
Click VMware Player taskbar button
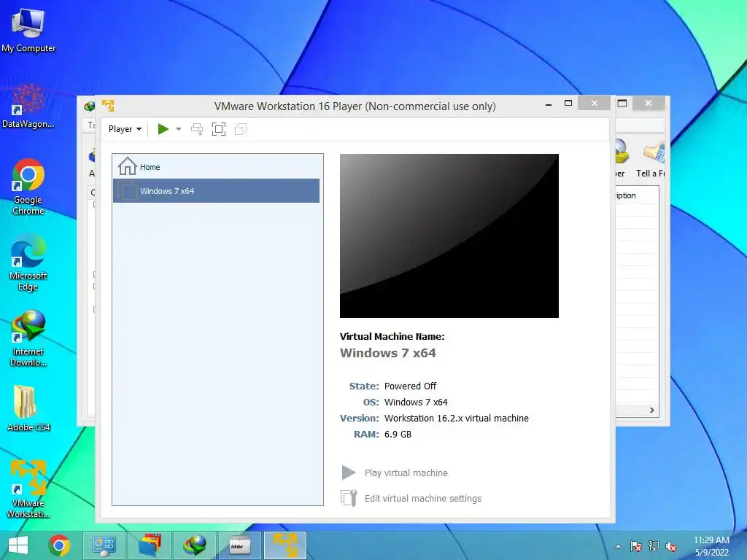285,545
